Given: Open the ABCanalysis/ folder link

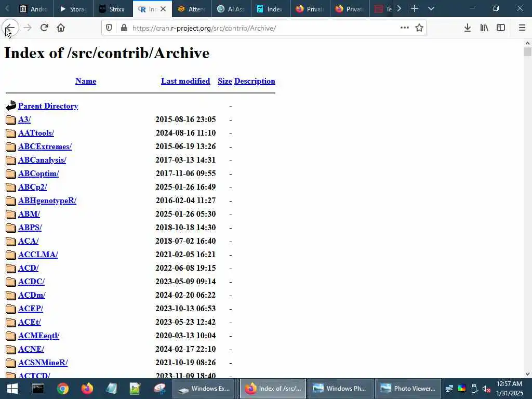Looking at the screenshot, I should [42, 160].
